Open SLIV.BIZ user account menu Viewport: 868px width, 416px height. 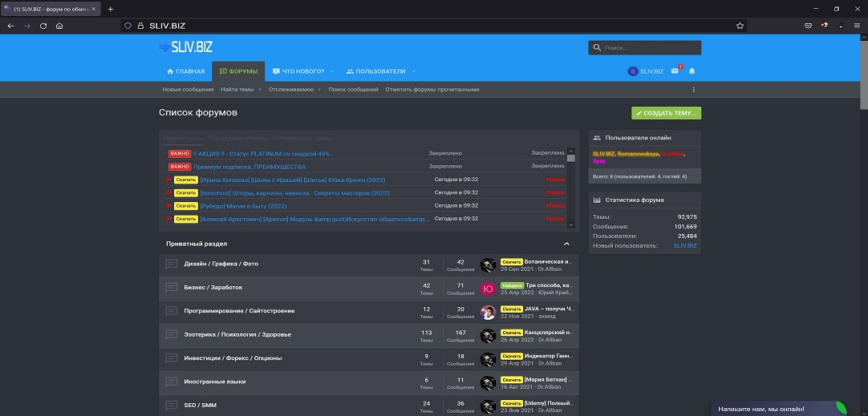pyautogui.click(x=646, y=71)
